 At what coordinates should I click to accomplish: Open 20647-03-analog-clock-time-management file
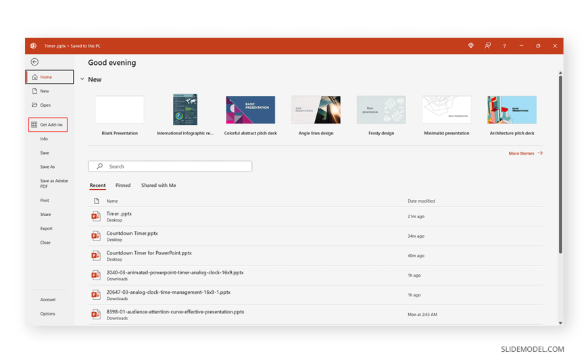pyautogui.click(x=316, y=294)
